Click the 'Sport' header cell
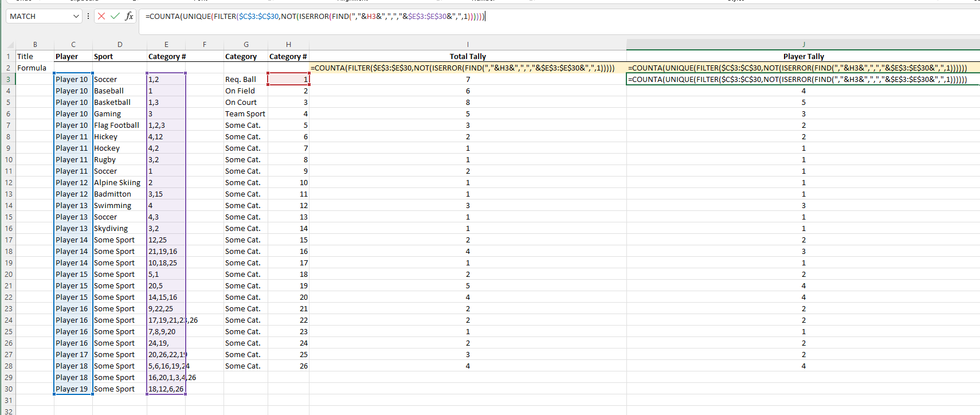 coord(120,56)
